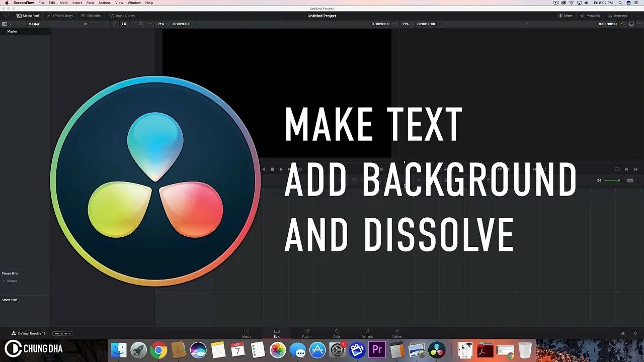This screenshot has height=362, width=644.
Task: Open the Actions menu
Action: pos(104,3)
